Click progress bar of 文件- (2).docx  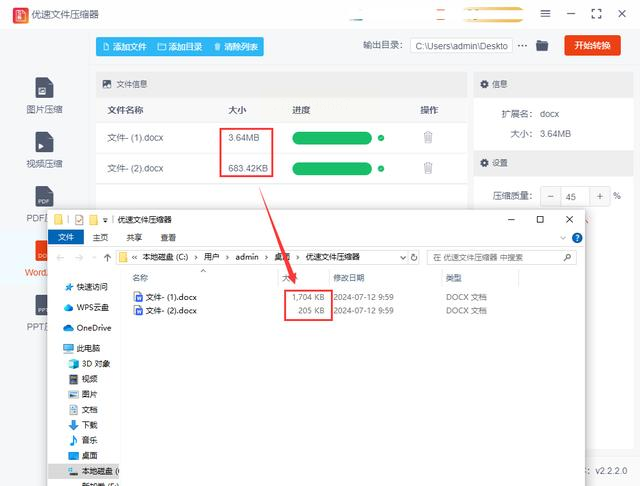pos(332,169)
